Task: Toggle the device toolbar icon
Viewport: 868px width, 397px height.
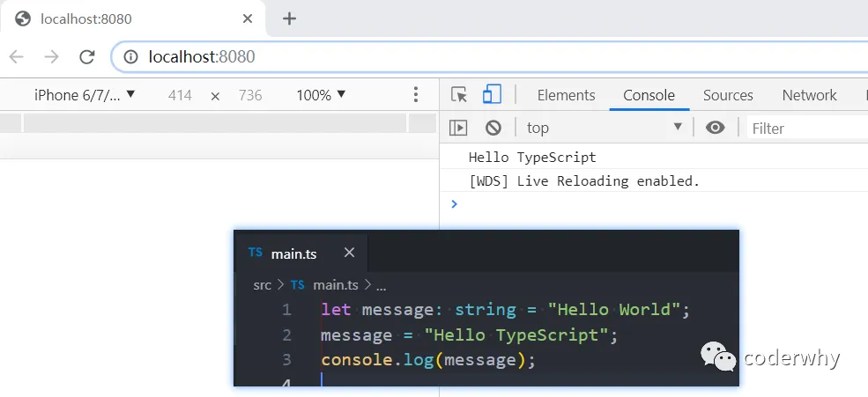Action: click(492, 94)
